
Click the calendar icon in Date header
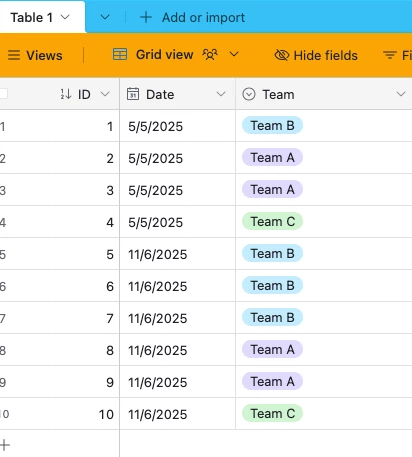point(133,94)
